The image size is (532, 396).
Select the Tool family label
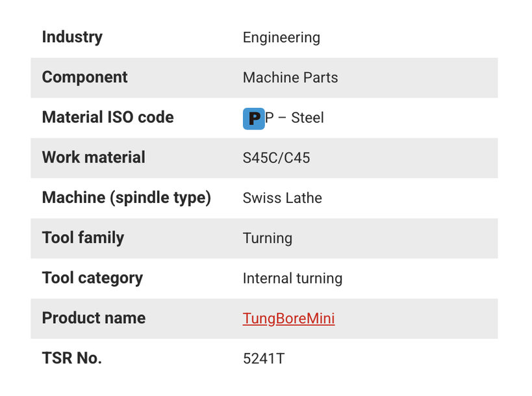click(83, 237)
